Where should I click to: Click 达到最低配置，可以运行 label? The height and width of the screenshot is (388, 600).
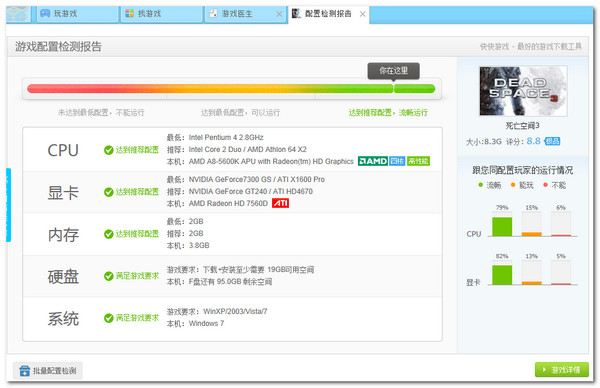click(x=240, y=112)
